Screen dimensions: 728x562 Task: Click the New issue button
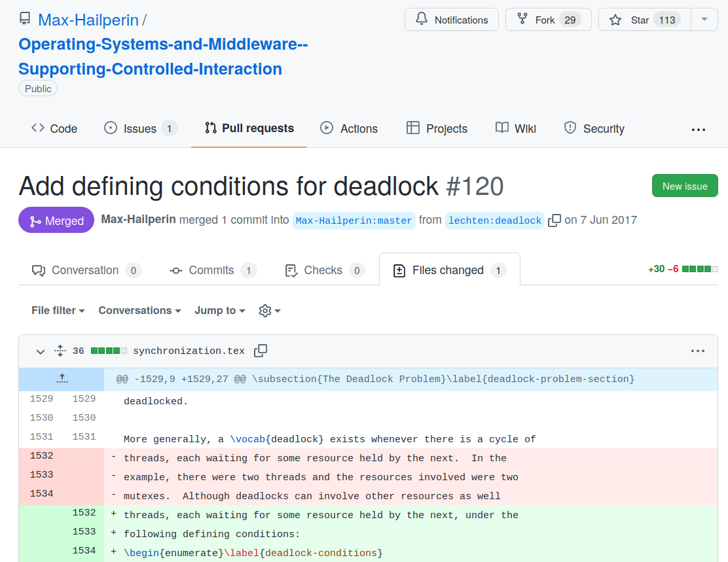pyautogui.click(x=685, y=186)
